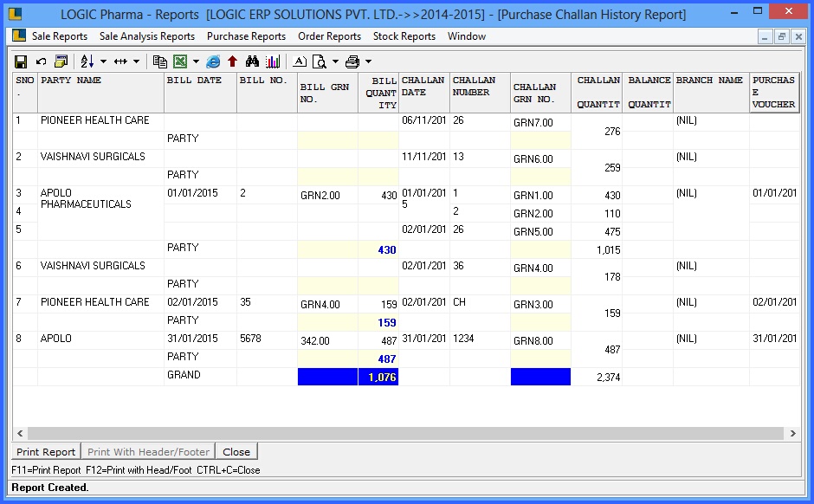Click the Internet Explorer export icon
The height and width of the screenshot is (504, 814).
(x=213, y=61)
